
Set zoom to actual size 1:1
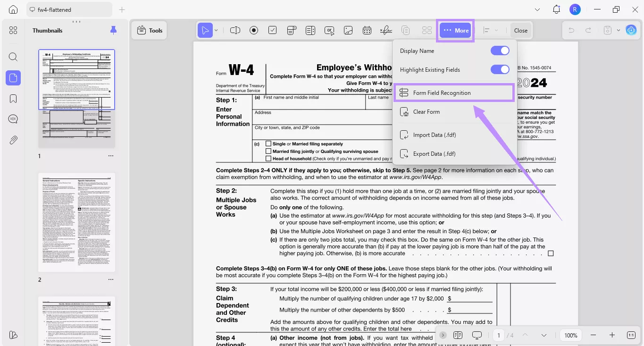point(631,335)
